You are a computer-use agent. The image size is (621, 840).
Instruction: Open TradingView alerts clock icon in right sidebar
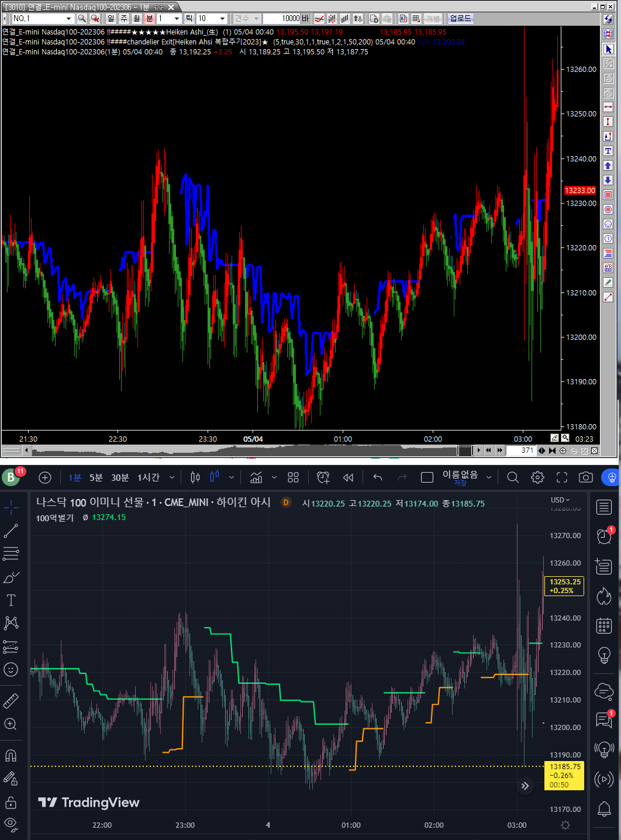[x=603, y=536]
